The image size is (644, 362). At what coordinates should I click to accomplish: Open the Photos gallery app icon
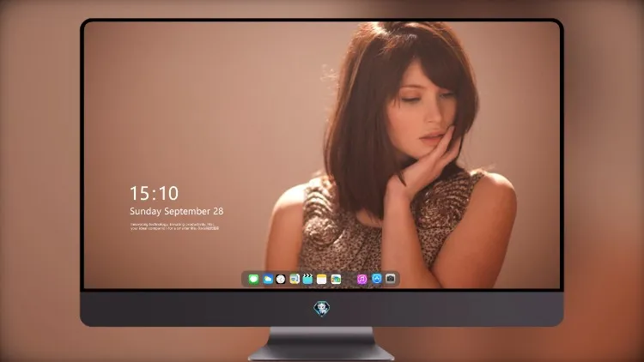336,280
